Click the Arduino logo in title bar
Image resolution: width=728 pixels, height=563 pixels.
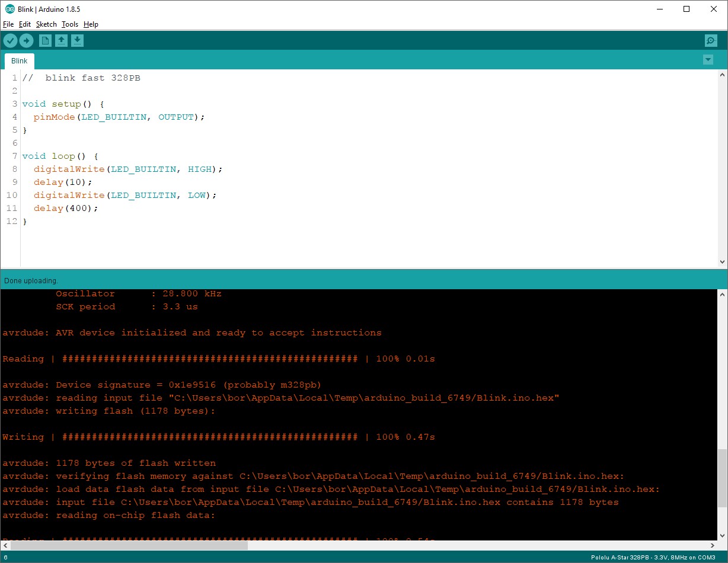[10, 9]
